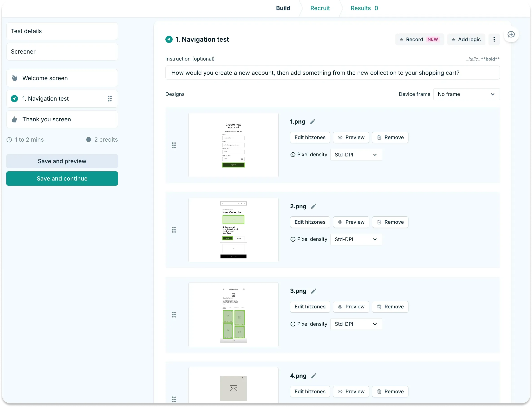Viewport: 532px width, 407px height.
Task: Open the Std-DPI dropdown for 3.png
Action: pos(356,324)
